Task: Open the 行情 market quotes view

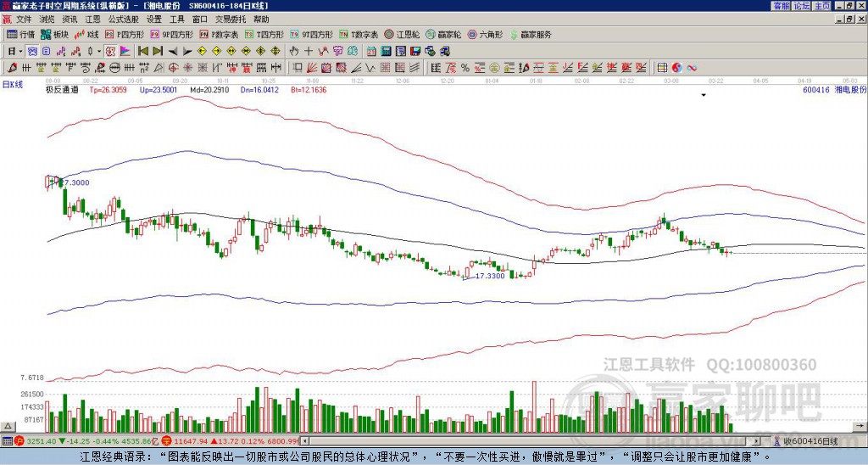Action: 20,34
